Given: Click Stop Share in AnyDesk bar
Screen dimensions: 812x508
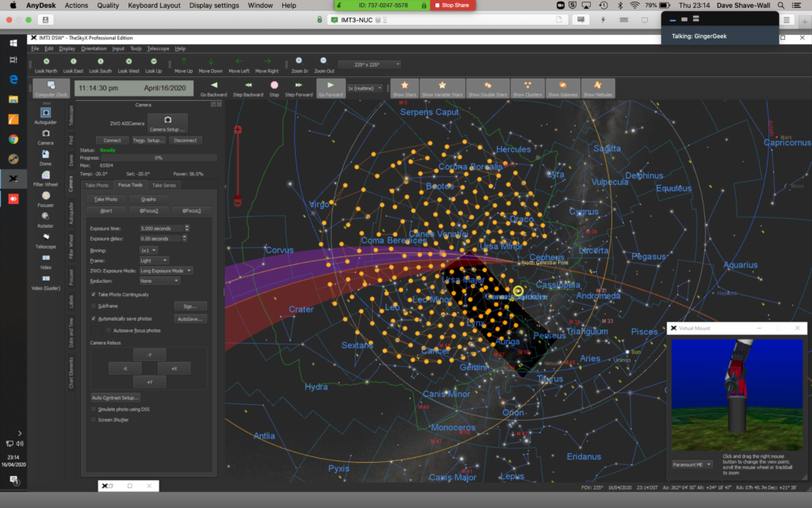Looking at the screenshot, I should click(453, 6).
